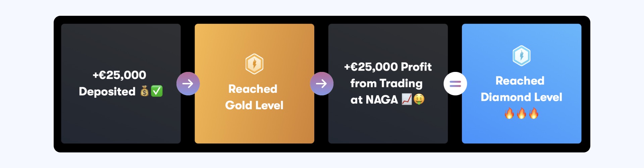Click the blue diamond card background
644x168 pixels.
522,131
